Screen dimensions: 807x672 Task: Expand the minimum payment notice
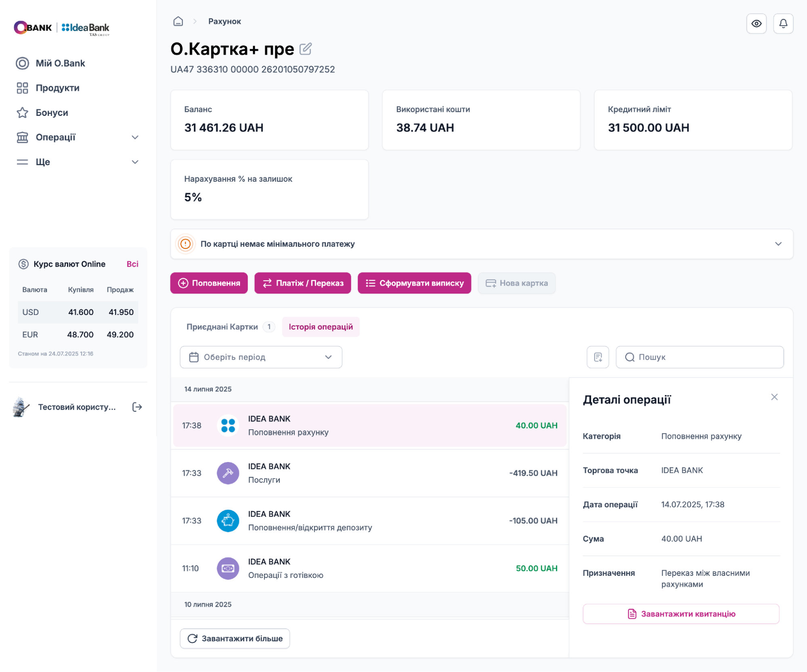point(778,244)
